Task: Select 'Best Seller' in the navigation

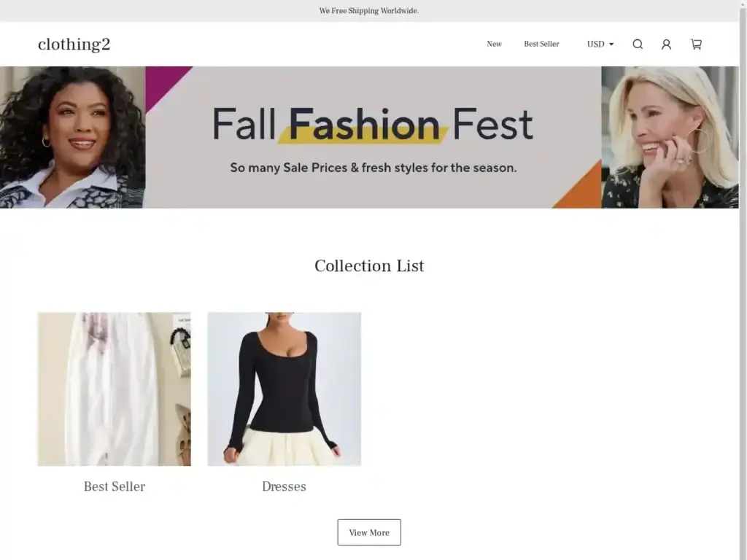Action: tap(541, 44)
